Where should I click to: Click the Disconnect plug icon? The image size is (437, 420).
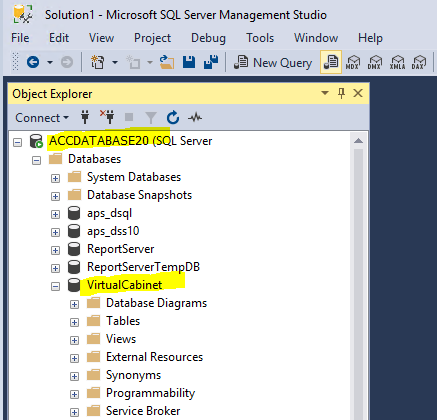click(x=107, y=117)
